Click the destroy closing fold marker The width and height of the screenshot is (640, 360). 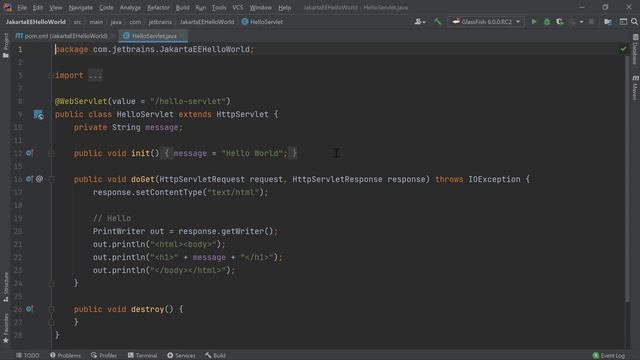51,322
